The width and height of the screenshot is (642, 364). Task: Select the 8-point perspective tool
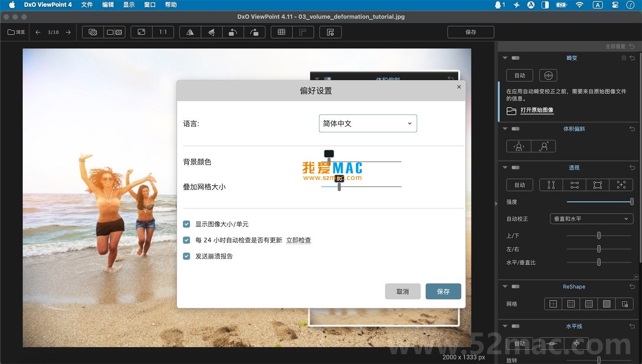pyautogui.click(x=621, y=185)
